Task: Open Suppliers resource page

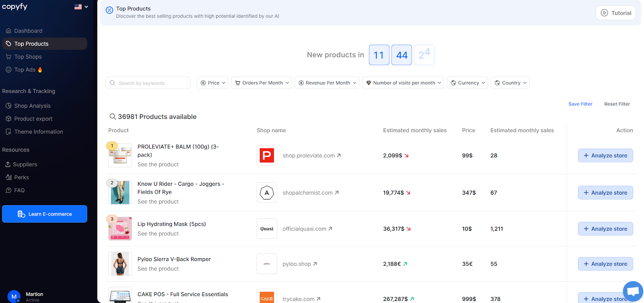Action: (x=21, y=164)
